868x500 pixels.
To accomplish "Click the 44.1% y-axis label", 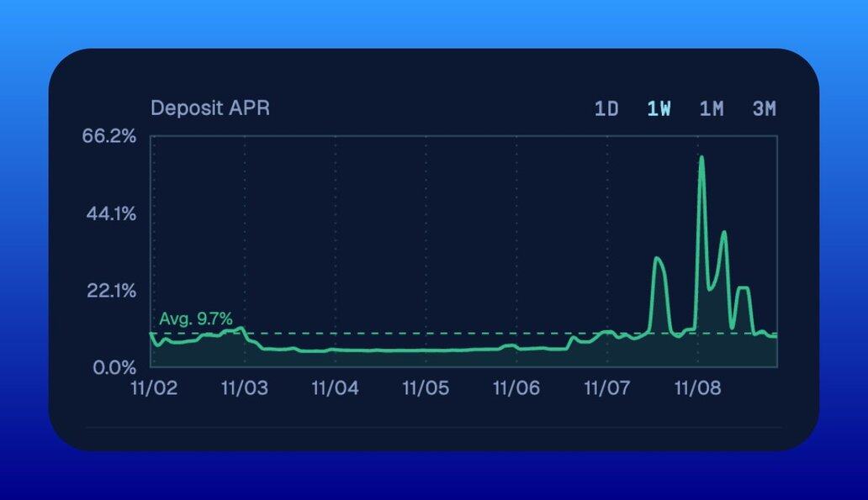I will [109, 213].
